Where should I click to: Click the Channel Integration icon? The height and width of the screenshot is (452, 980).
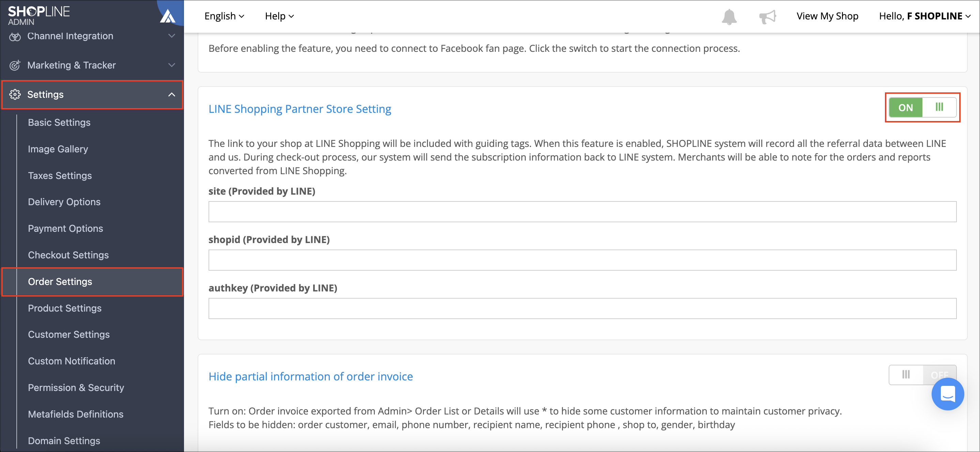(x=15, y=36)
